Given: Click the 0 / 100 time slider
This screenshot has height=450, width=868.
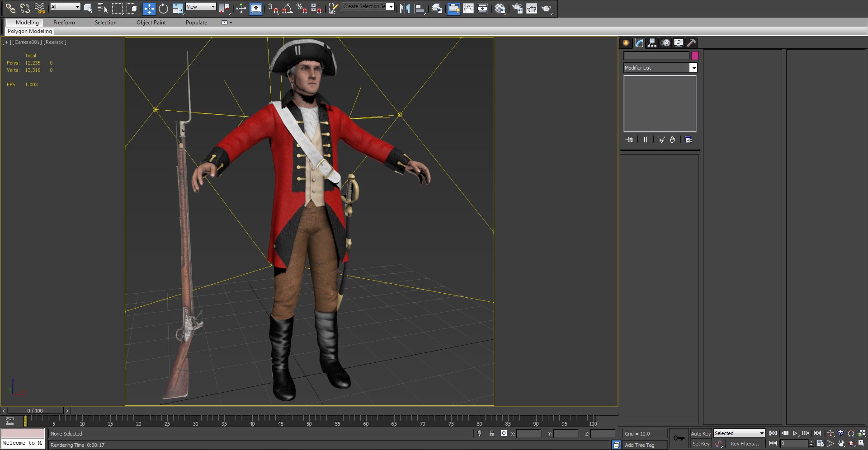Looking at the screenshot, I should coord(35,411).
